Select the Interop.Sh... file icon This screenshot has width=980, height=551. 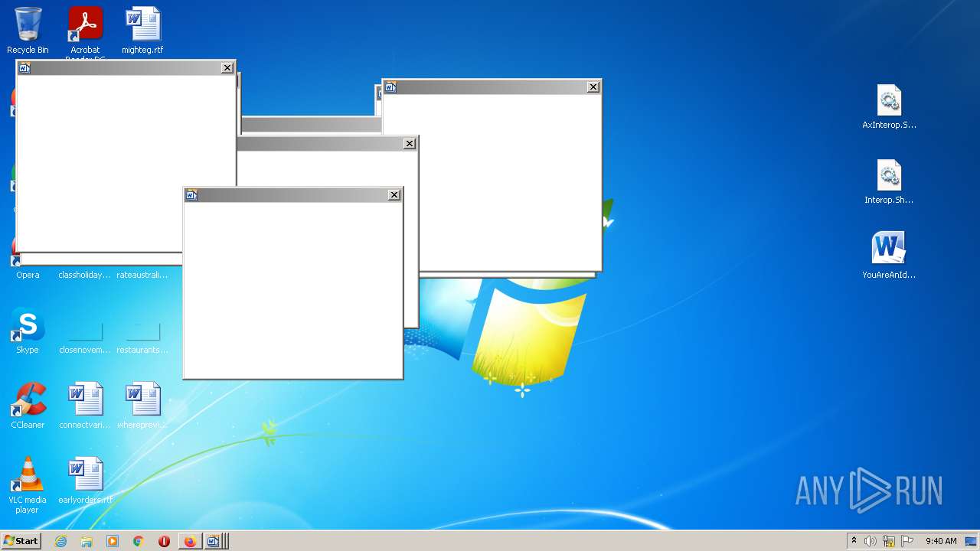point(889,181)
